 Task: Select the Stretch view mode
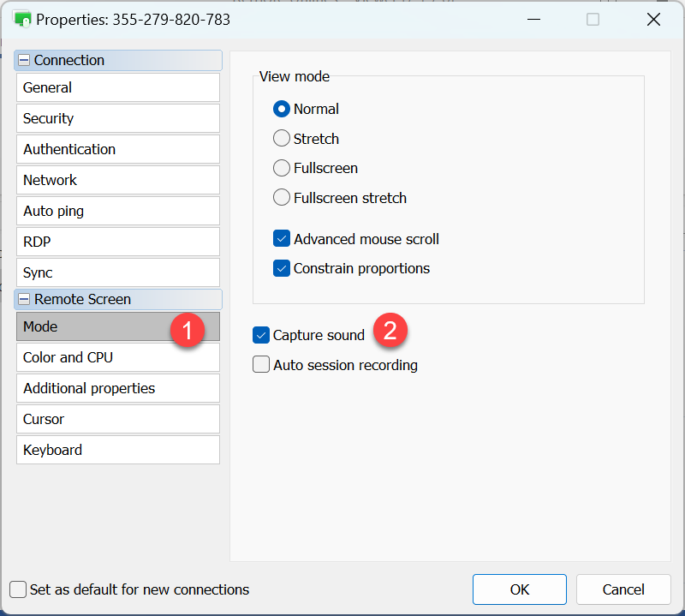click(282, 139)
